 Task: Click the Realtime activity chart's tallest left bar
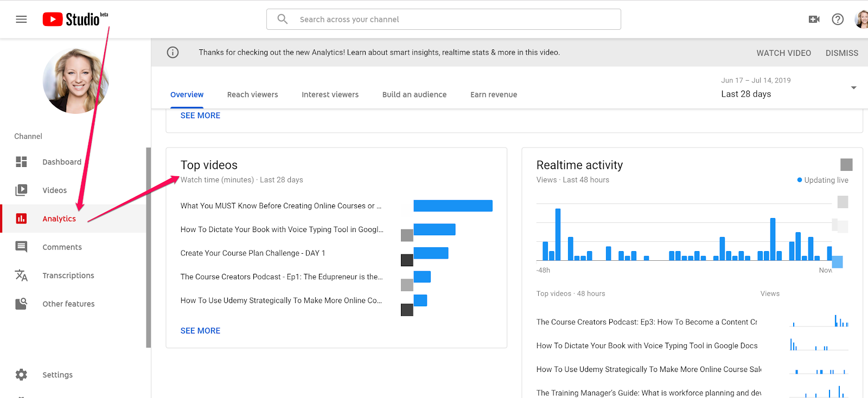pyautogui.click(x=558, y=234)
